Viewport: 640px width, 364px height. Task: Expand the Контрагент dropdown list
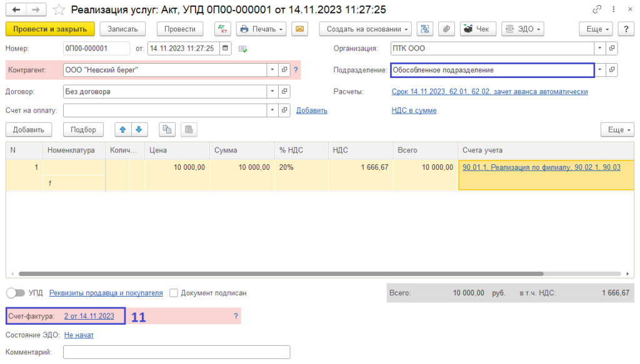coord(272,70)
